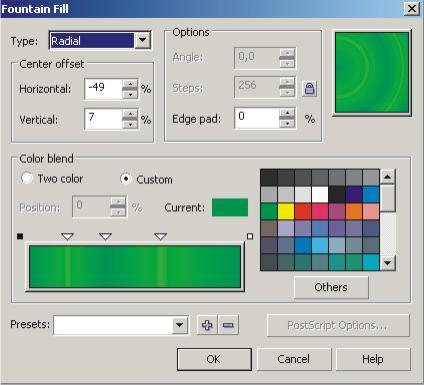Increase Edge pad with up arrow

pyautogui.click(x=287, y=113)
